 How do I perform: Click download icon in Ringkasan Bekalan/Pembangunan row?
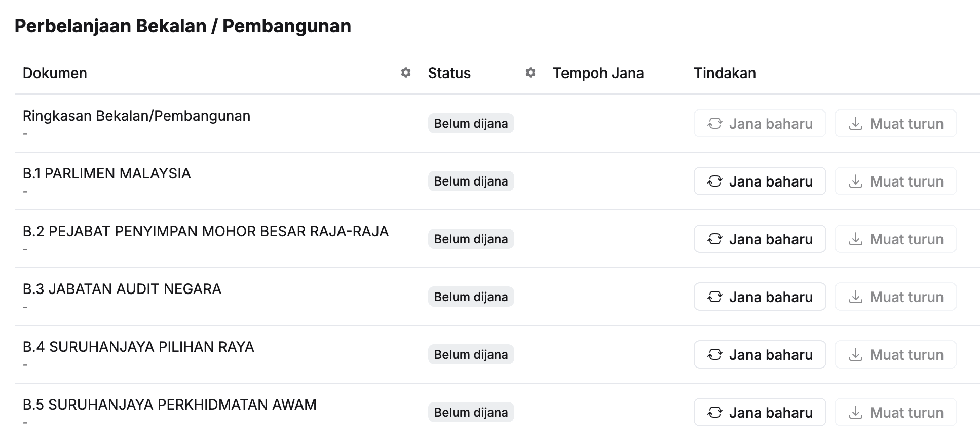tap(855, 124)
